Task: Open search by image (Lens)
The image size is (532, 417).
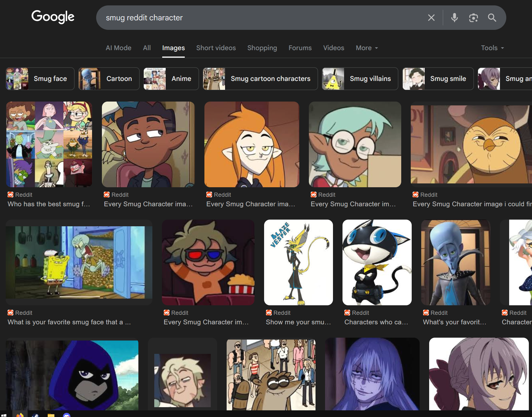Action: point(473,18)
